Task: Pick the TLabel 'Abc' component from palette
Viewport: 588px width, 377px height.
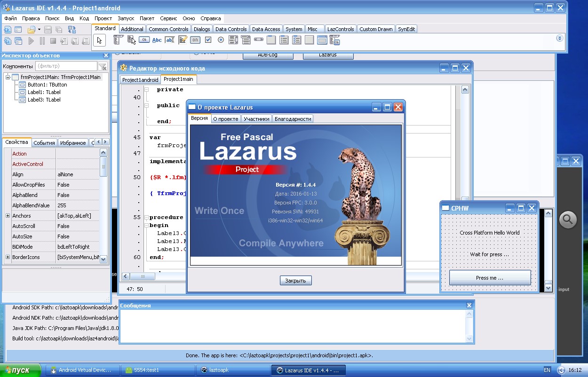Action: tap(157, 40)
